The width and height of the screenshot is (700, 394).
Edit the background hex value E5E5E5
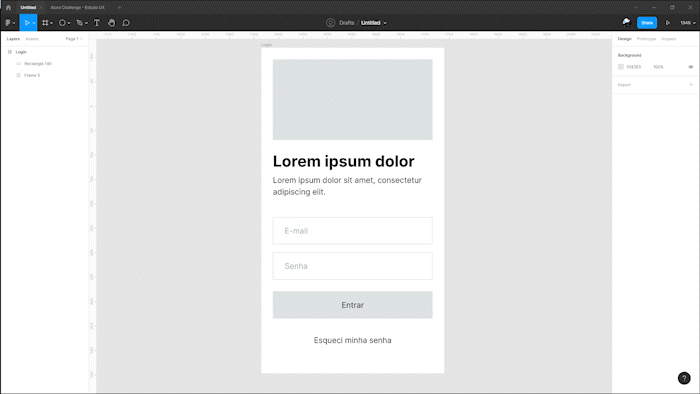(x=633, y=67)
